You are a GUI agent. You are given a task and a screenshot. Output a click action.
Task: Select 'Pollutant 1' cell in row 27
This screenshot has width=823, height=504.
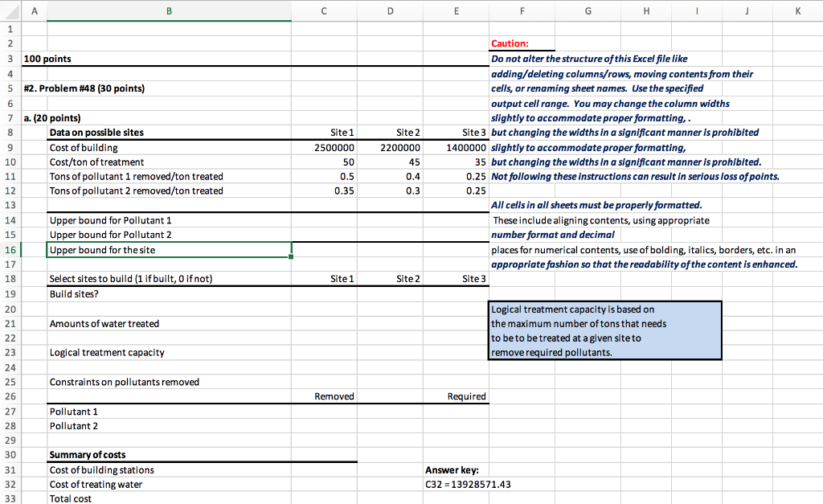[169, 412]
